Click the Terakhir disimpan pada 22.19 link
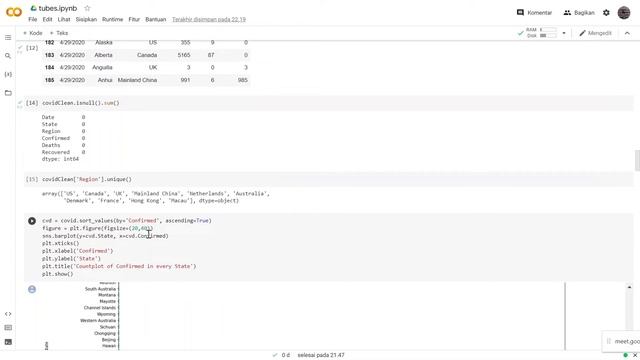 (x=209, y=19)
